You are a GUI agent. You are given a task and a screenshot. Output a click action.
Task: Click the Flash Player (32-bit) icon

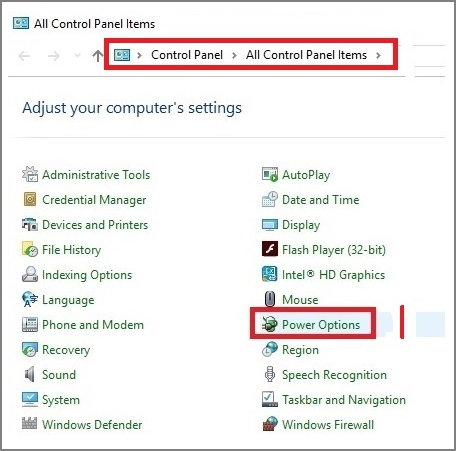point(270,249)
